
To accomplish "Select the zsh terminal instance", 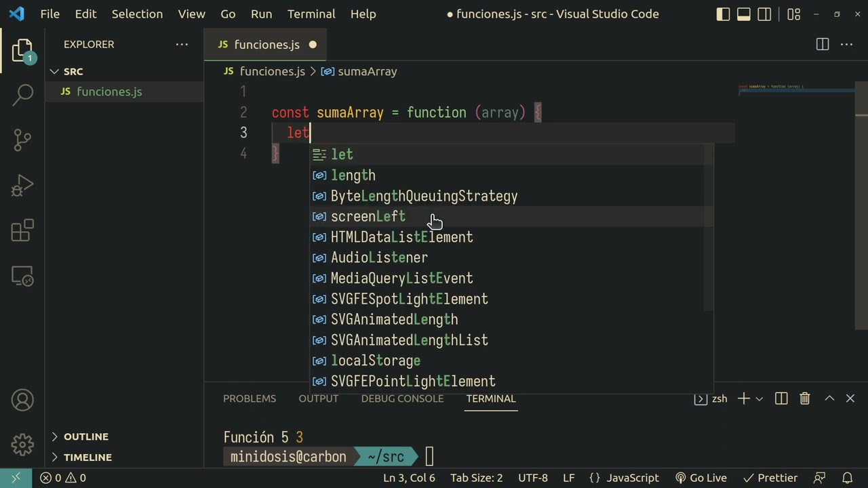I will point(711,399).
